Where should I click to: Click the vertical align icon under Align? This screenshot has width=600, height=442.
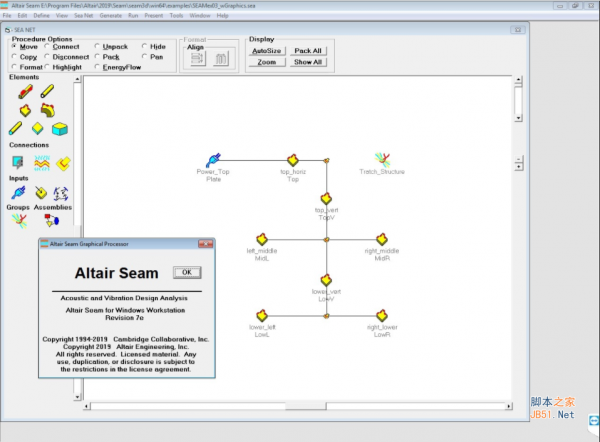coord(221,59)
